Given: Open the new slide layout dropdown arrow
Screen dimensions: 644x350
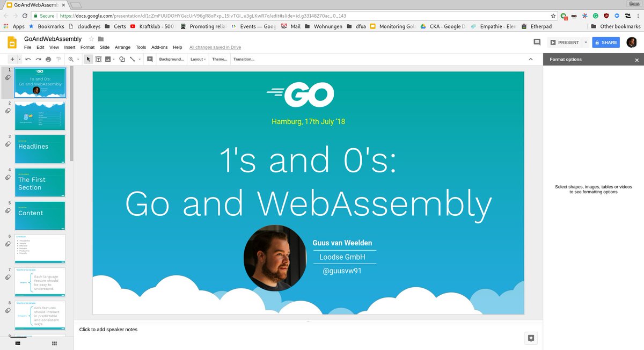Looking at the screenshot, I should tap(19, 59).
